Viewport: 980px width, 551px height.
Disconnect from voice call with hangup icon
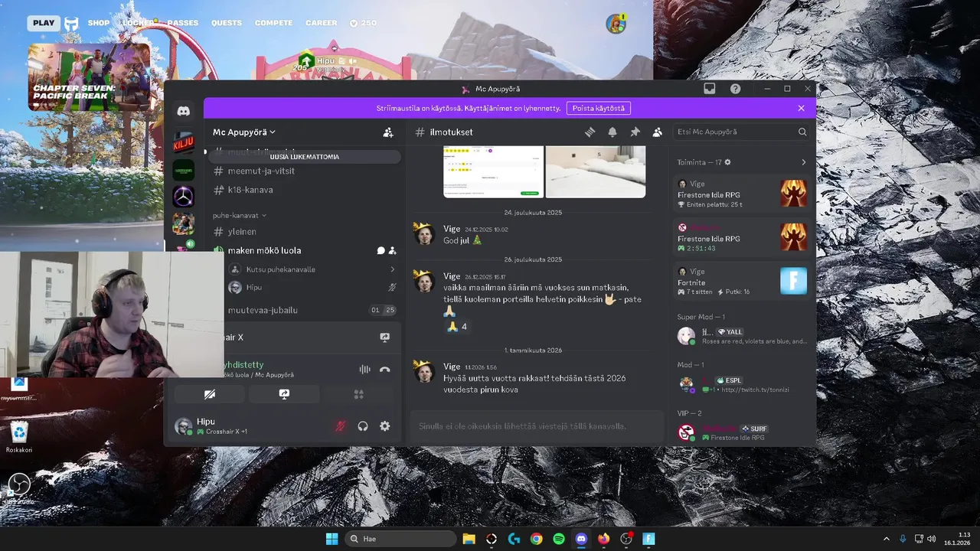tap(385, 370)
